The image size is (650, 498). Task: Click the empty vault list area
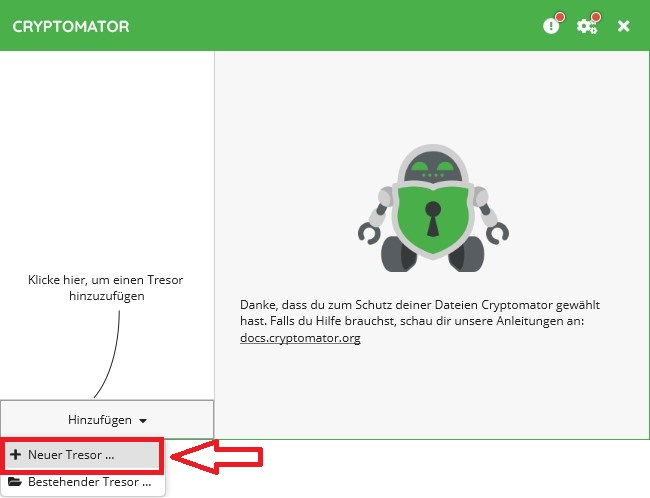point(107,150)
